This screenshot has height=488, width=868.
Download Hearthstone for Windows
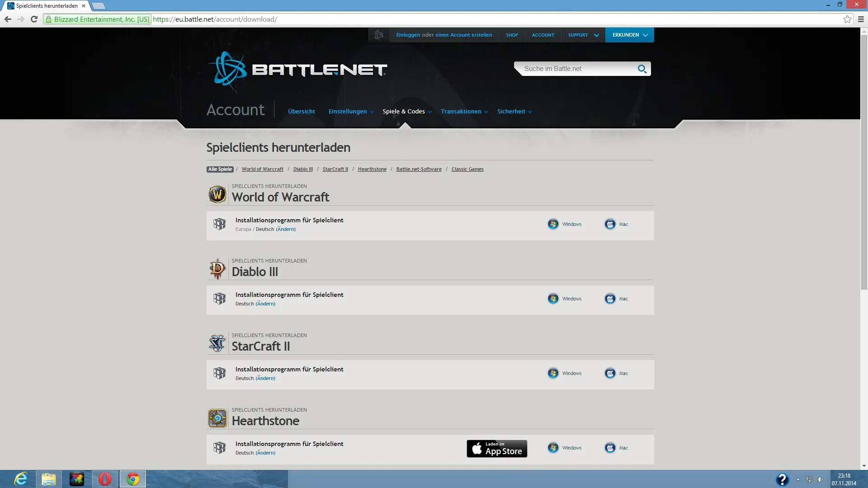pyautogui.click(x=565, y=448)
